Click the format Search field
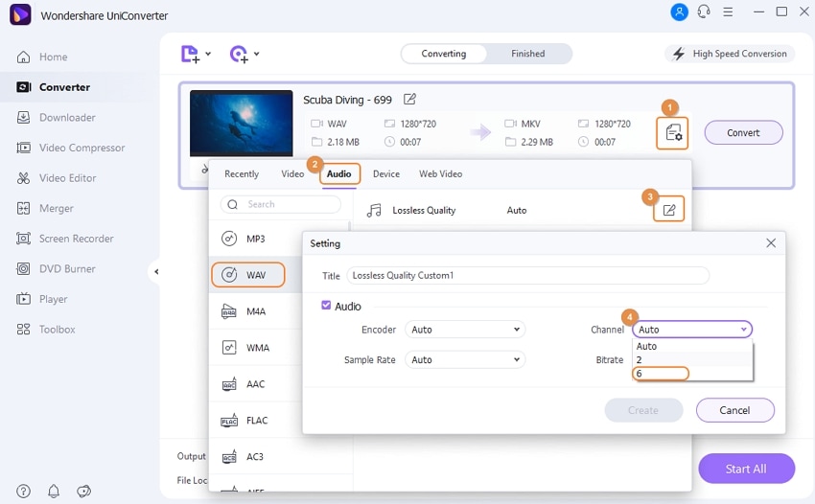This screenshot has width=815, height=504. click(x=281, y=204)
